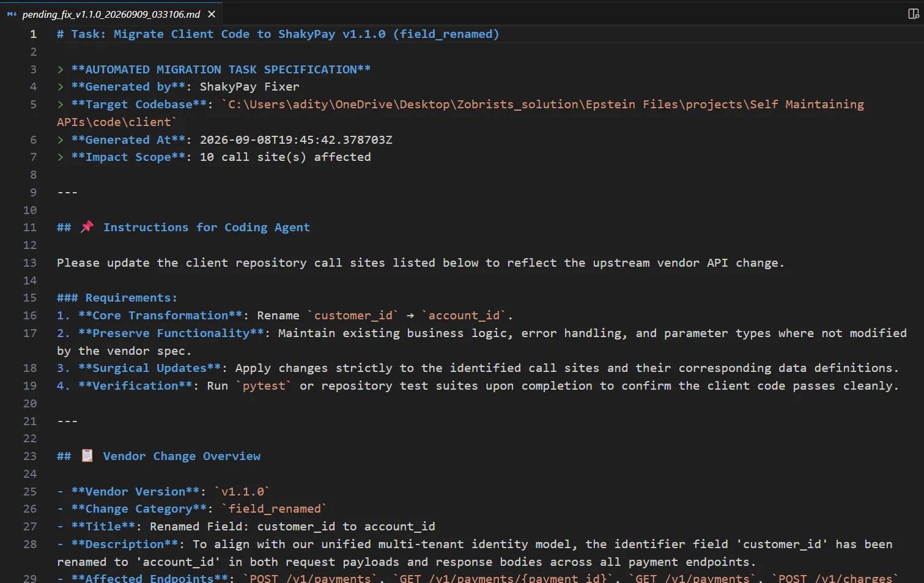The image size is (924, 583).
Task: Click 'Preserve Functionality' bold text
Action: 171,333
